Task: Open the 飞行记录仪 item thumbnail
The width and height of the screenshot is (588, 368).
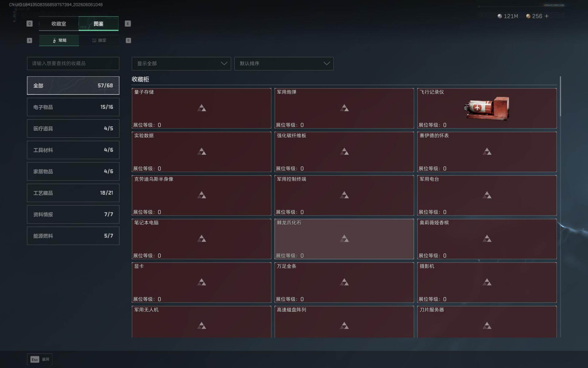Action: [487, 108]
